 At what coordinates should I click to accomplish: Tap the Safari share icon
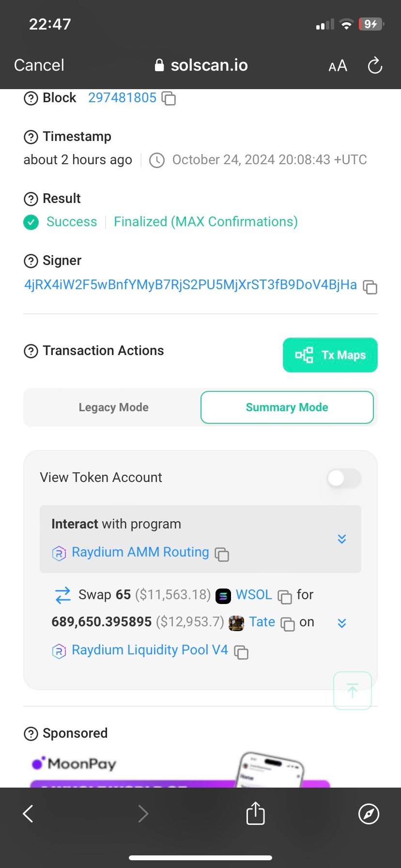coord(255,813)
